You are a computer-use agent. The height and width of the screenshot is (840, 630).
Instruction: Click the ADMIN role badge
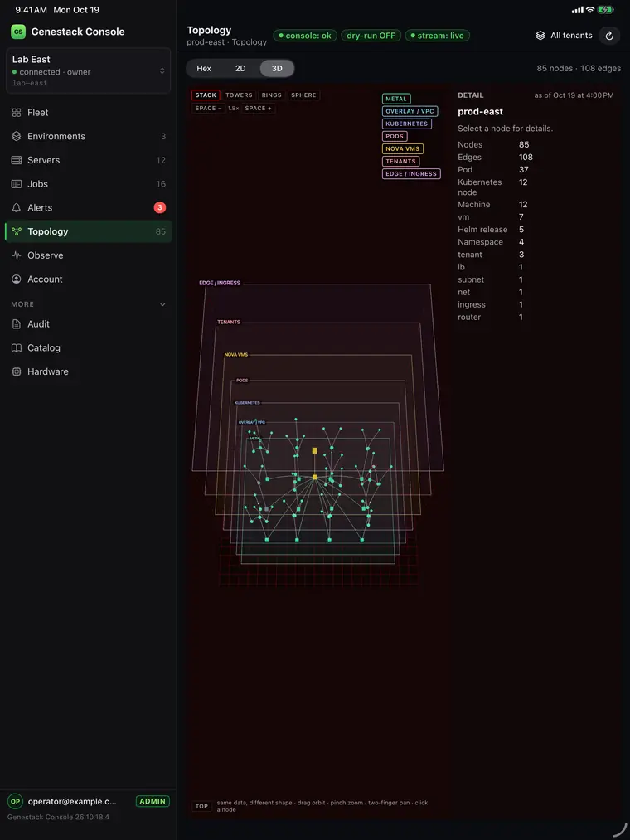pyautogui.click(x=153, y=801)
